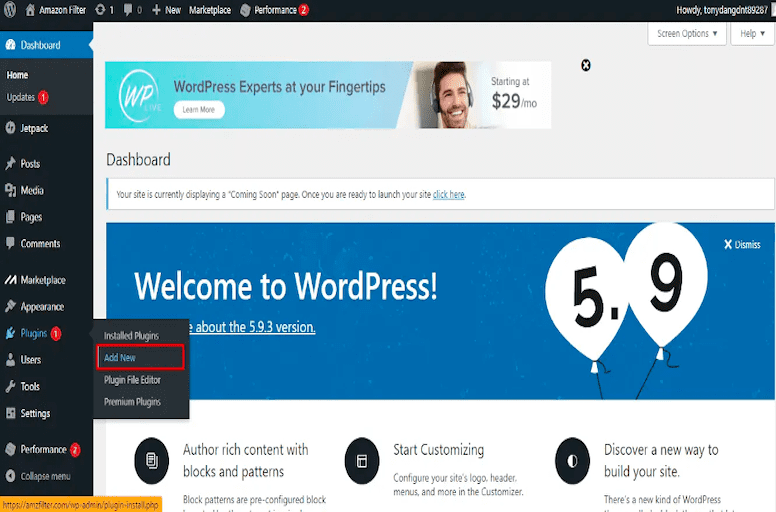Click the Collapse menu arrow icon
Screen dimensions: 776x512
point(10,476)
